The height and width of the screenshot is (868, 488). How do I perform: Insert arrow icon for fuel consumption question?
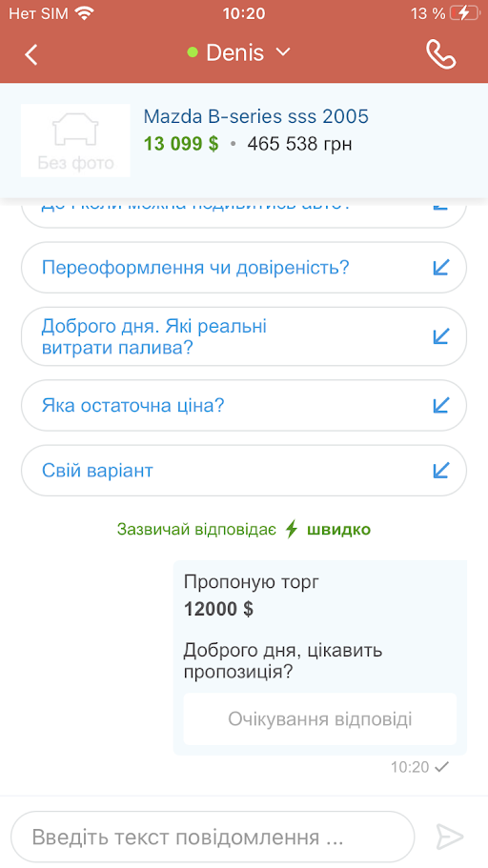[x=440, y=336]
